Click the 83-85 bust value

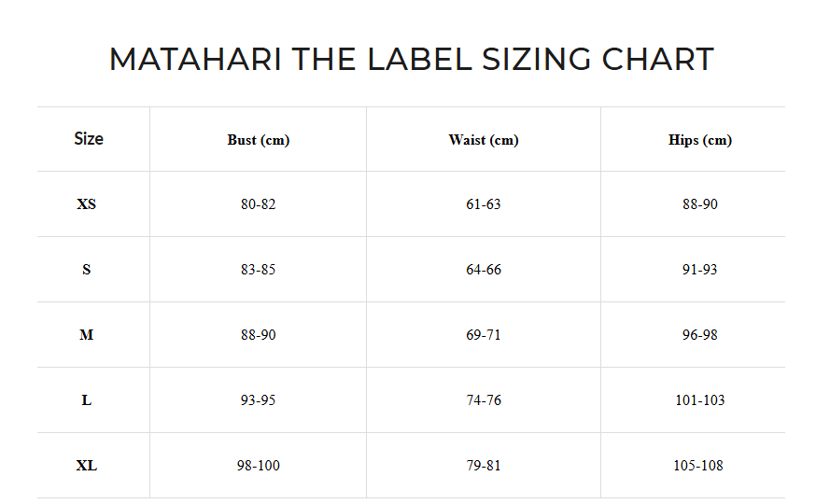[x=259, y=270]
